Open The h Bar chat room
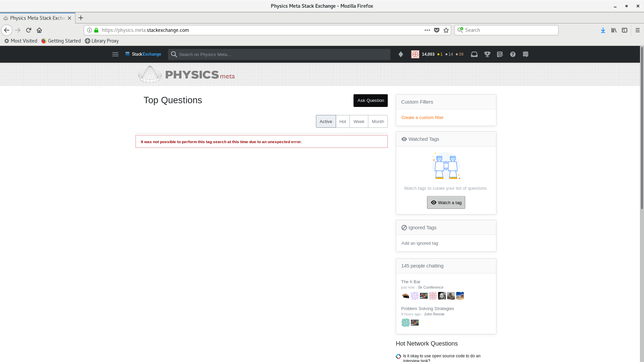 coord(411,282)
